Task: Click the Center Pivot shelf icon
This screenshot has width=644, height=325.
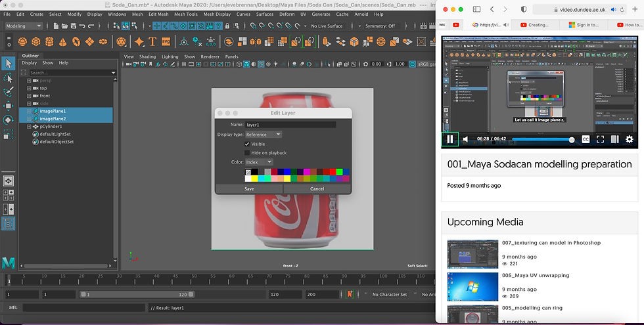Action: (184, 42)
